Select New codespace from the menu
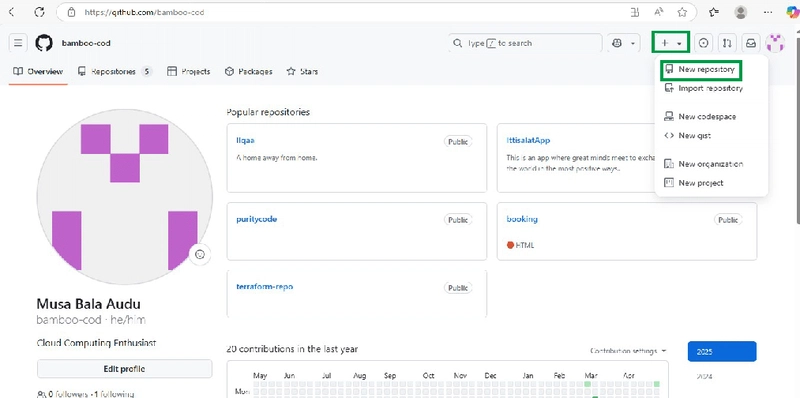The image size is (800, 398). tap(700, 116)
